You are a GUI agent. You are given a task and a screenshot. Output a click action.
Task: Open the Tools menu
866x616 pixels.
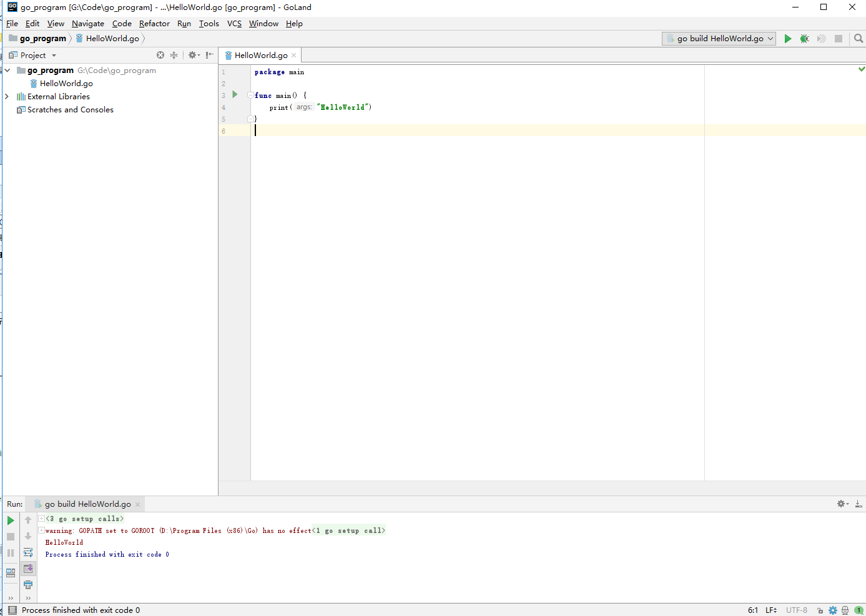(209, 24)
